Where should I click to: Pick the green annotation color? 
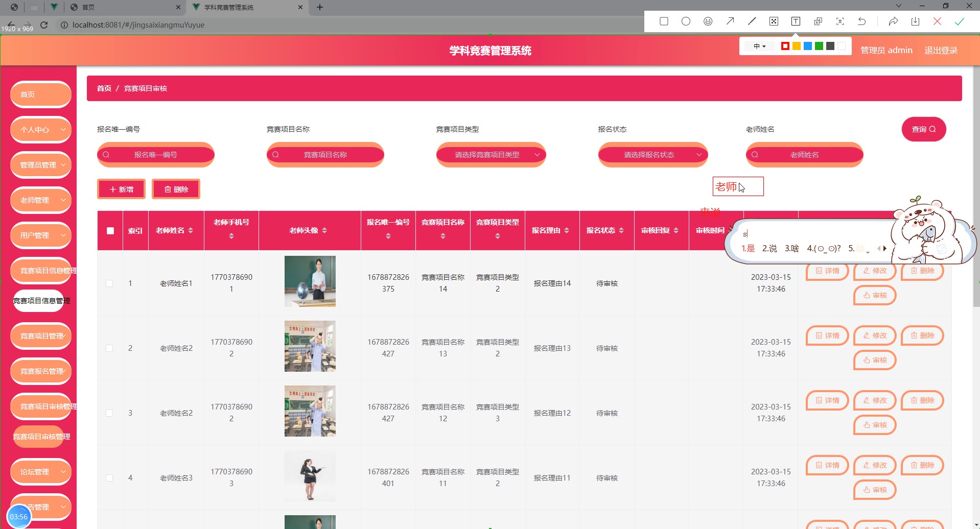[819, 46]
